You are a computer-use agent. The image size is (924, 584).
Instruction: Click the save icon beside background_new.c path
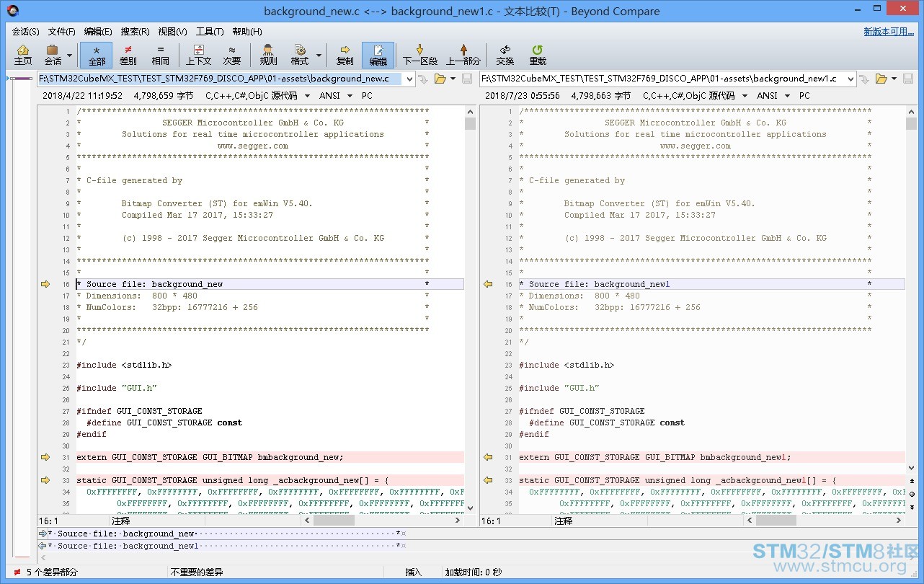467,79
